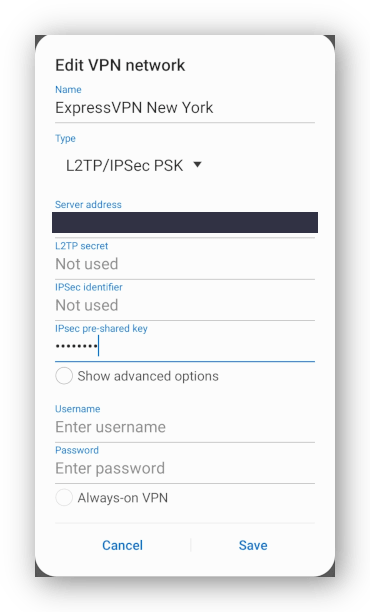Open the L2TP/IPSec PSK type selector

[x=133, y=165]
